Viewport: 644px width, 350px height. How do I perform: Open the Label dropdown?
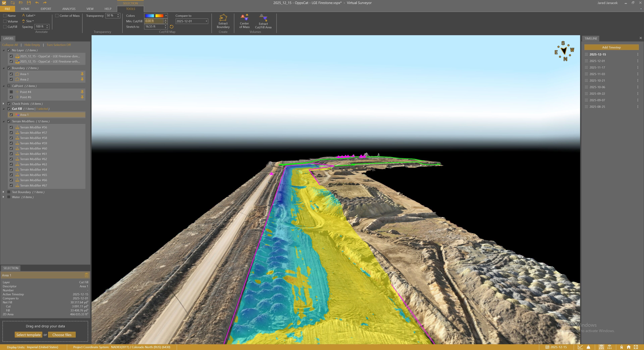pos(29,15)
